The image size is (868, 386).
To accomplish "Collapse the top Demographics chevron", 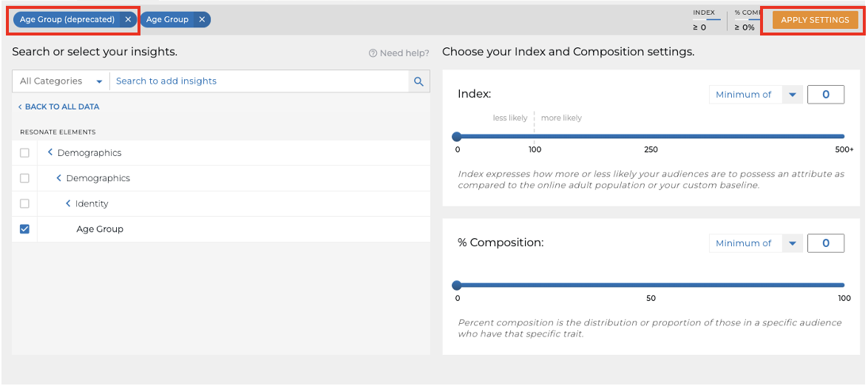I will 50,152.
